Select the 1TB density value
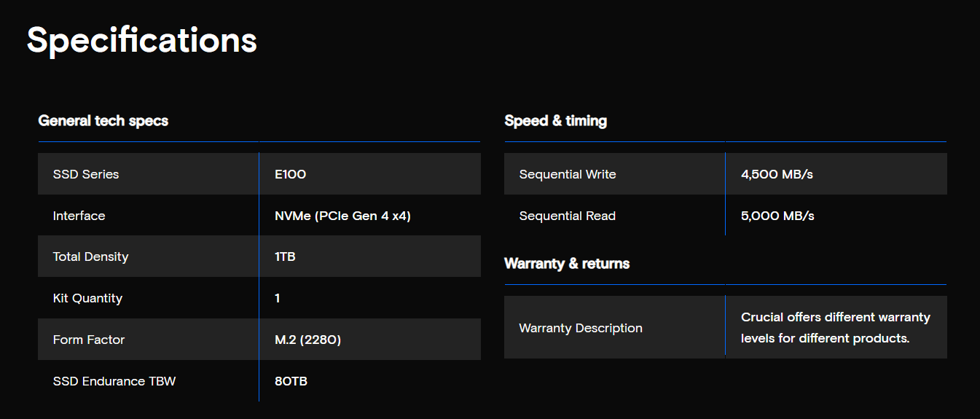 285,257
